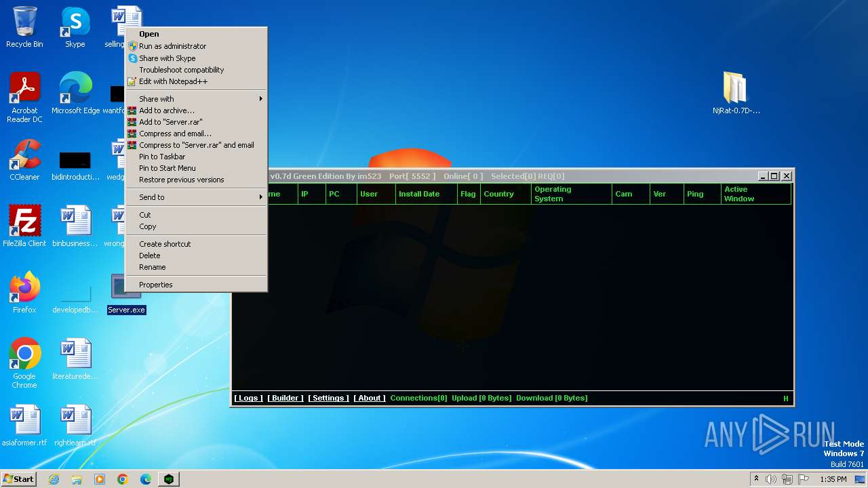
Task: Select the binbusiness... document icon
Action: (x=75, y=226)
